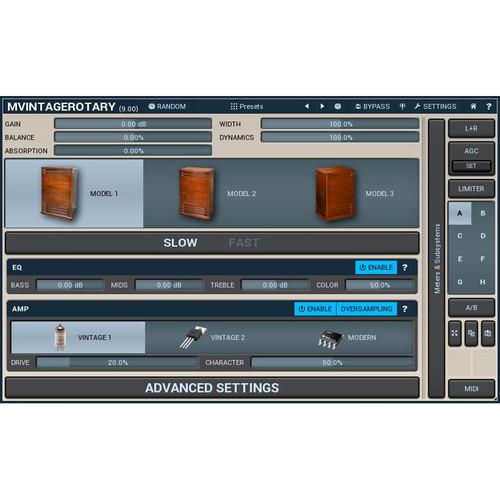Select Model 1 rotary cabinet
The height and width of the screenshot is (500, 500).
[x=74, y=193]
